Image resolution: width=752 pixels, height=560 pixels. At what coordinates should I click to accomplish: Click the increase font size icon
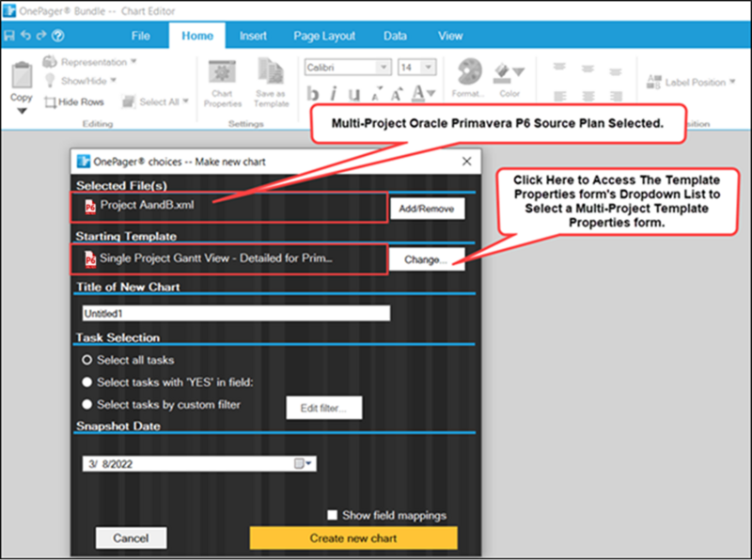coord(396,94)
